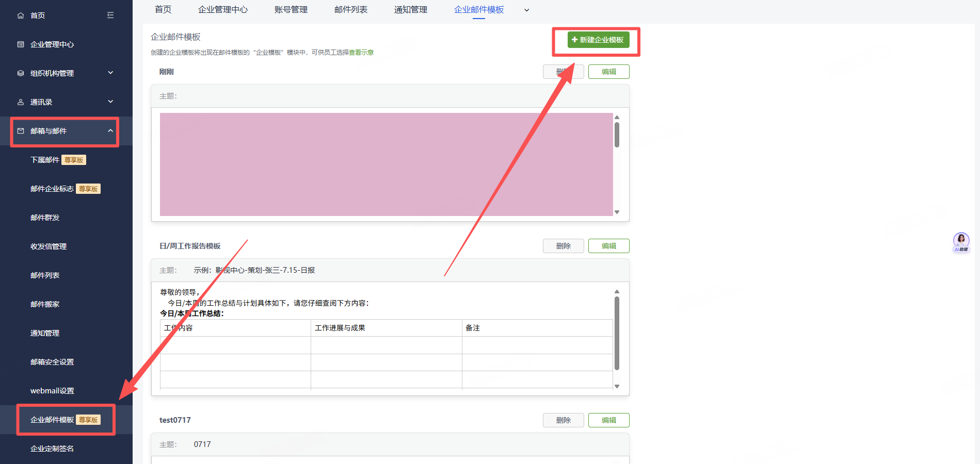Switch to the 企业管理中心 top tab
The width and height of the screenshot is (980, 464).
pyautogui.click(x=223, y=10)
